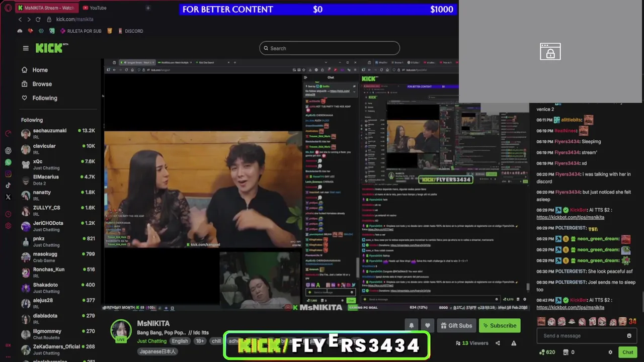
Task: Open chat settings gear icon
Action: [x=610, y=352]
